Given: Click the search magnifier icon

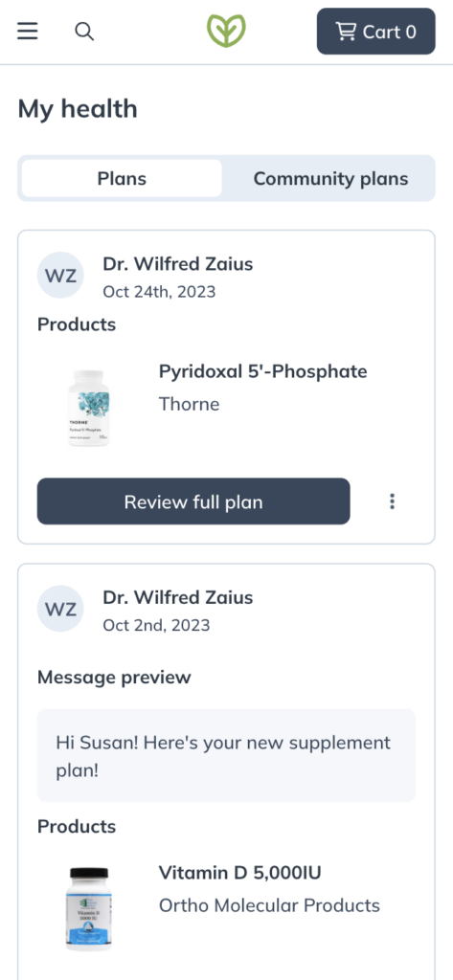Looking at the screenshot, I should pos(84,31).
